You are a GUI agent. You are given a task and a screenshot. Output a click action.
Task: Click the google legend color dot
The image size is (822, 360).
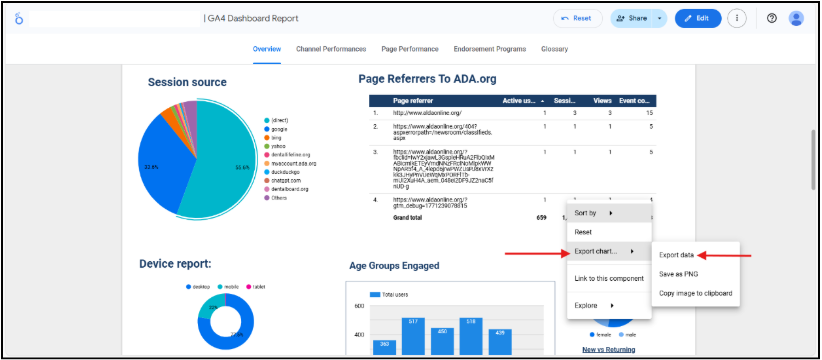[x=267, y=129]
